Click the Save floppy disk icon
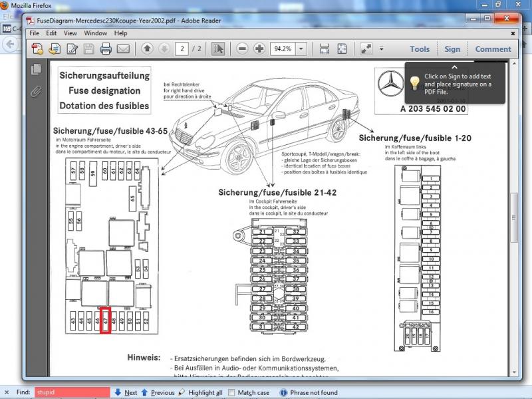 click(88, 49)
